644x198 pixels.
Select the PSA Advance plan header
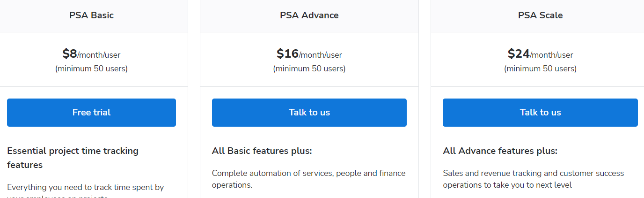point(309,15)
